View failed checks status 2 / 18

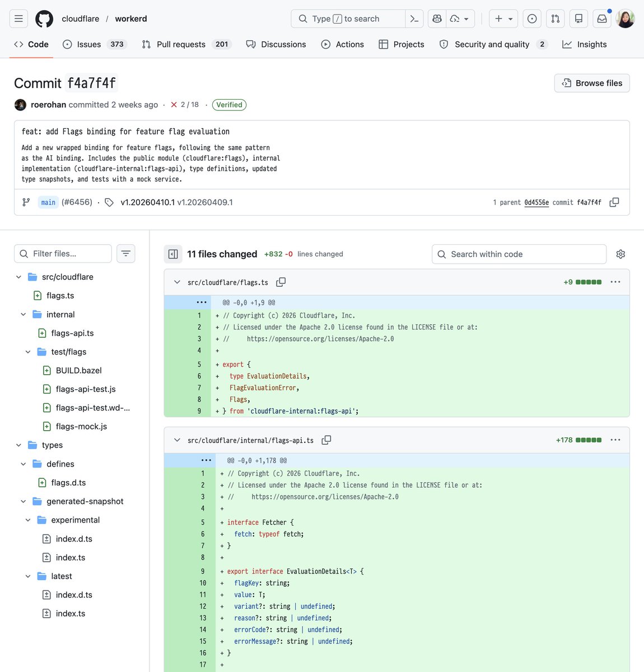(x=185, y=105)
